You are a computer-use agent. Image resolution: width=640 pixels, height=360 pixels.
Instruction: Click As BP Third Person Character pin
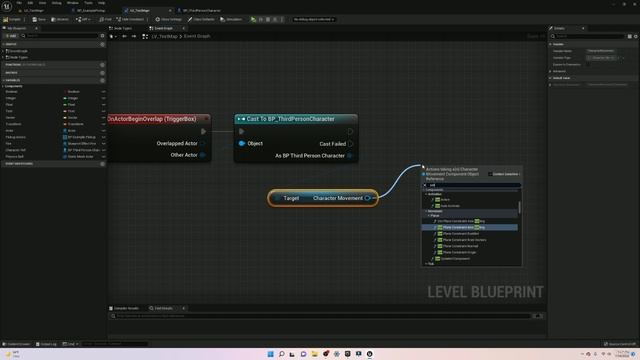coord(350,156)
